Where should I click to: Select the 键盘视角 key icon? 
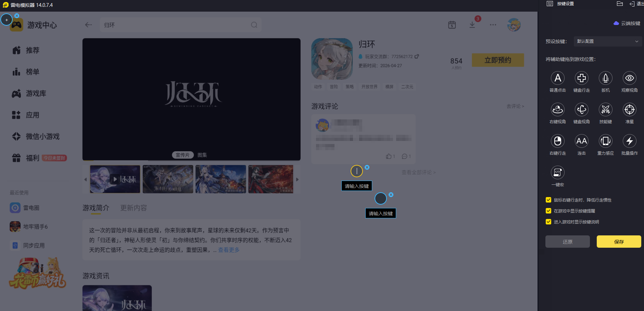tap(582, 109)
